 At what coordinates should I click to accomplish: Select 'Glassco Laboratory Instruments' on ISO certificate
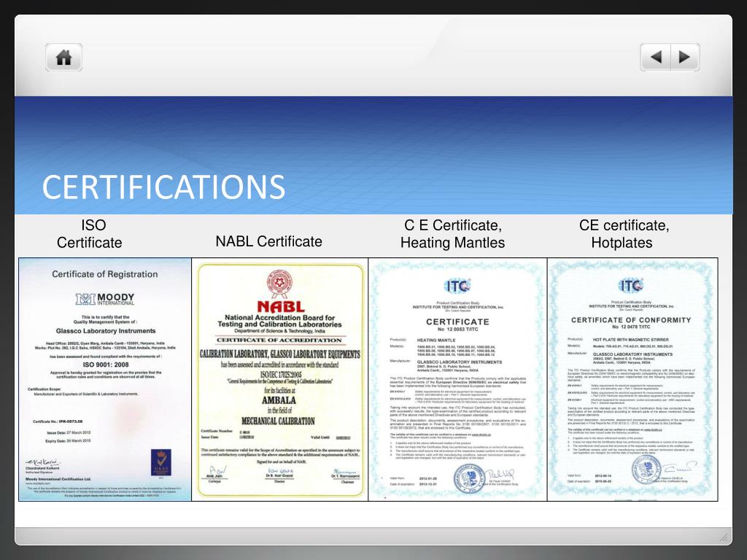click(x=106, y=331)
